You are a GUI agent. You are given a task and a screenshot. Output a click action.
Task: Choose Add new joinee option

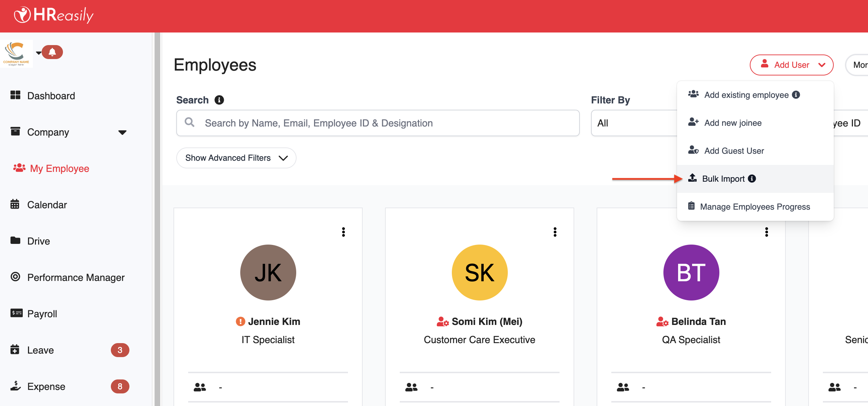[x=733, y=123]
